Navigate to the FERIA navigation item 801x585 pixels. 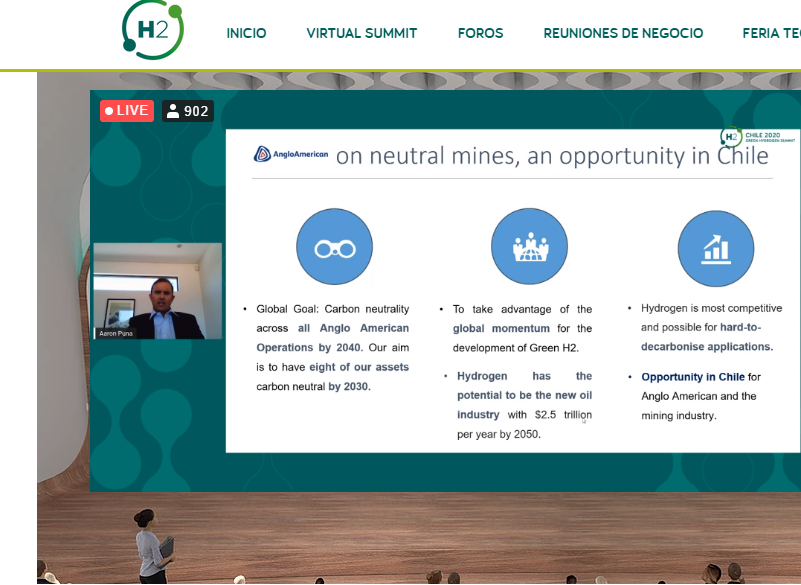[771, 33]
